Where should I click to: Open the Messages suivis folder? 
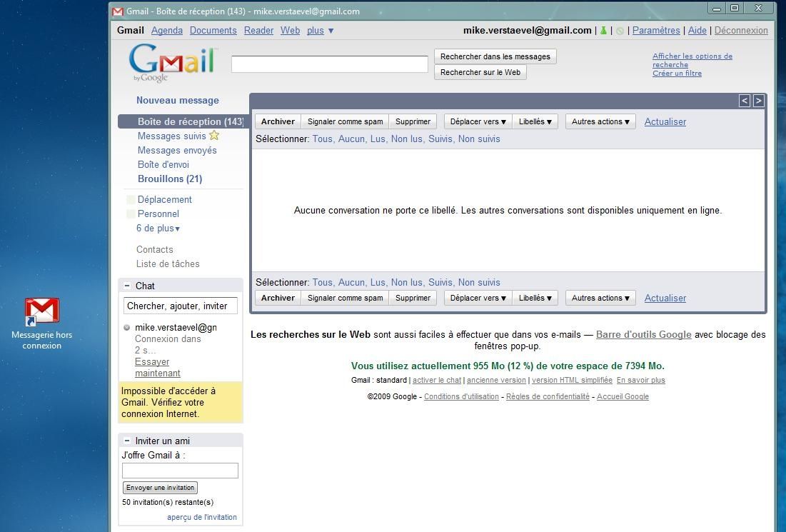pyautogui.click(x=172, y=136)
